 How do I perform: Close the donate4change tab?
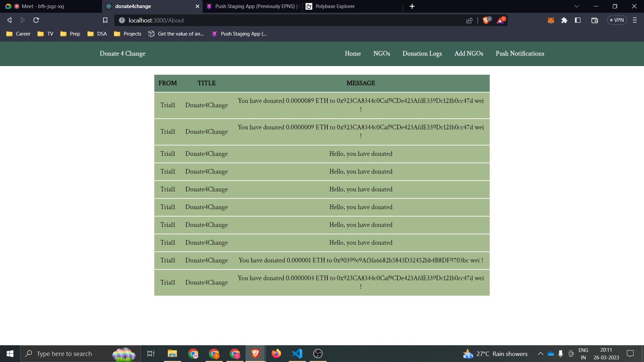(x=197, y=6)
